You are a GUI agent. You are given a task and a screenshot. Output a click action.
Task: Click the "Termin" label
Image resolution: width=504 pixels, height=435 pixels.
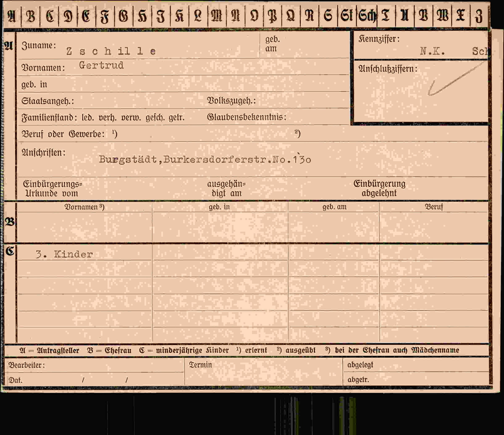click(x=200, y=365)
